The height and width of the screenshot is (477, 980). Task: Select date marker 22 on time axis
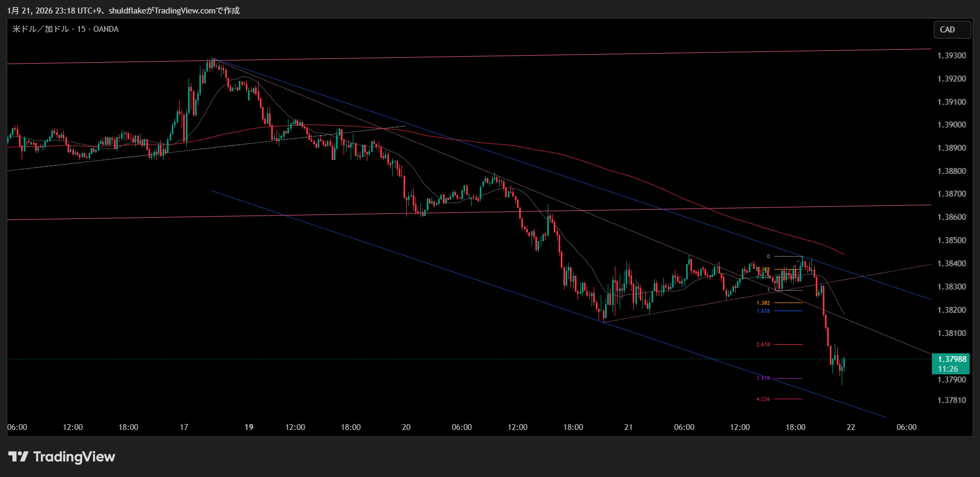point(851,427)
